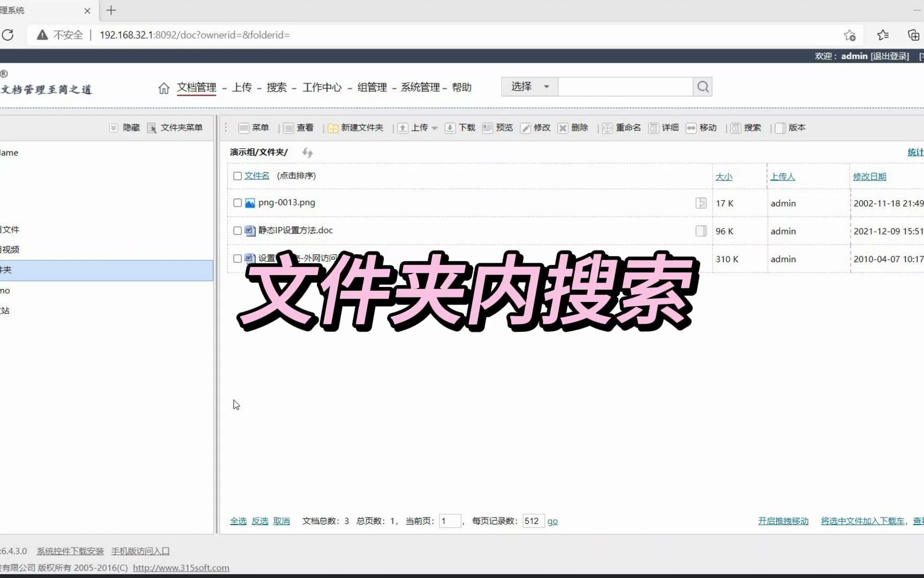Click the note icon on png-0013.png row
Image resolution: width=924 pixels, height=578 pixels.
701,203
